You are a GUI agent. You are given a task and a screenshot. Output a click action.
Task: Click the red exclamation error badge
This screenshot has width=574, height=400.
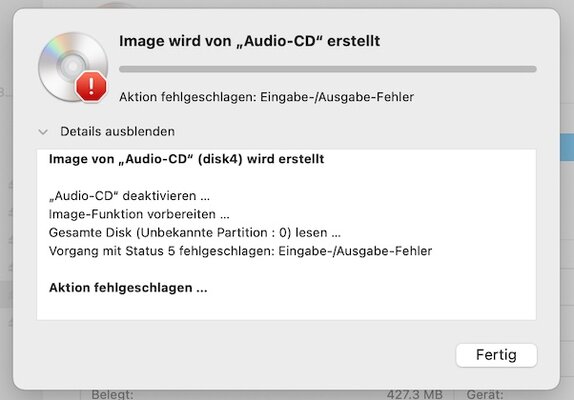91,86
